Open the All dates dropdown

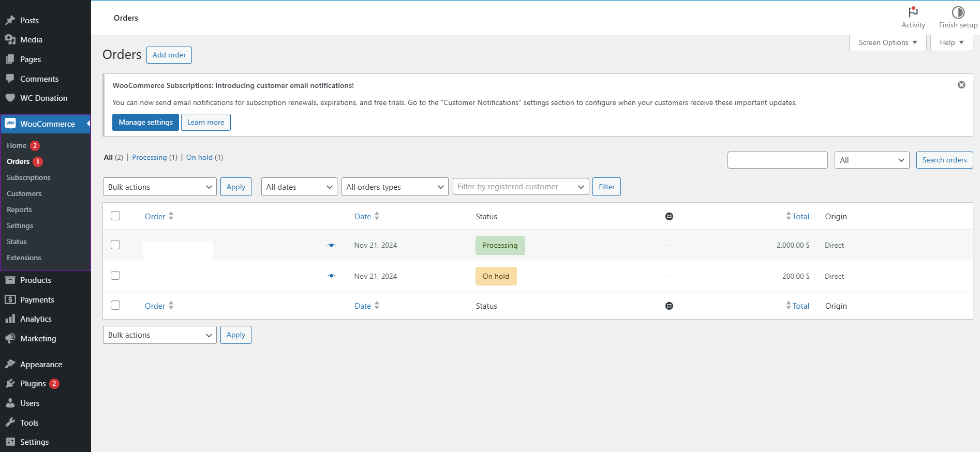[299, 187]
